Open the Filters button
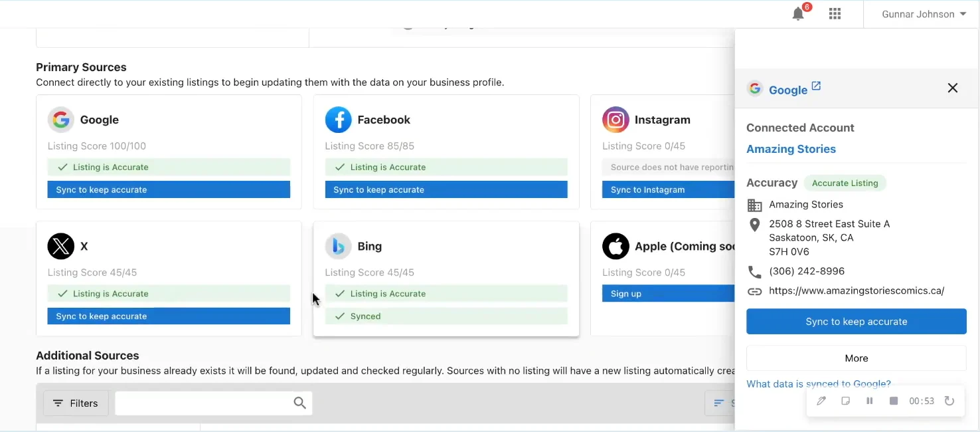 76,403
